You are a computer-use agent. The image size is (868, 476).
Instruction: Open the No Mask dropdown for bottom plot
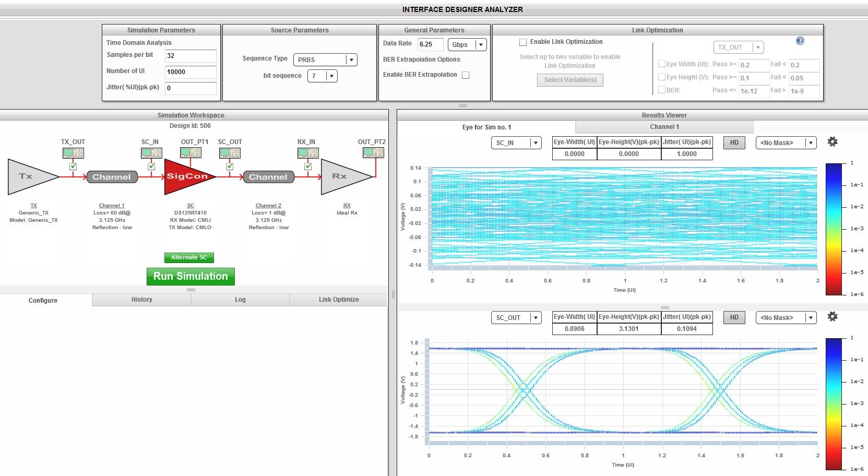tap(786, 318)
